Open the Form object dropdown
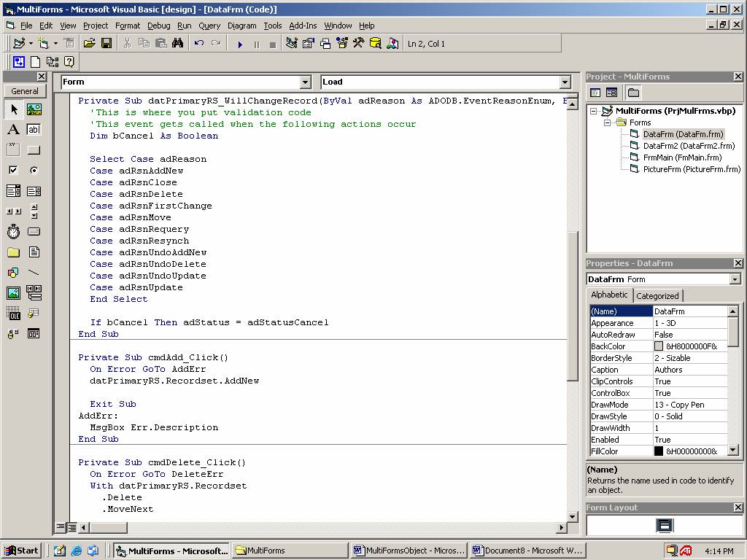Screen dimensions: 747x560 point(306,82)
